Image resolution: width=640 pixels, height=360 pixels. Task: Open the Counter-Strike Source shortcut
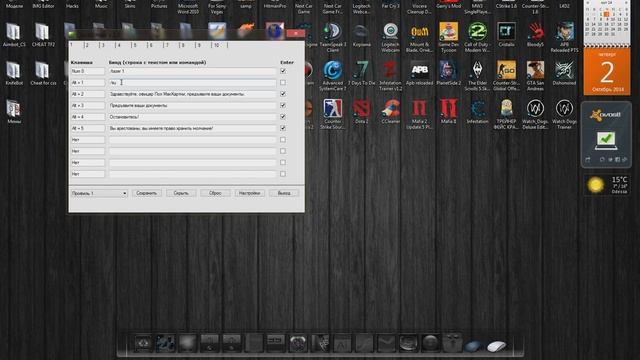(333, 114)
